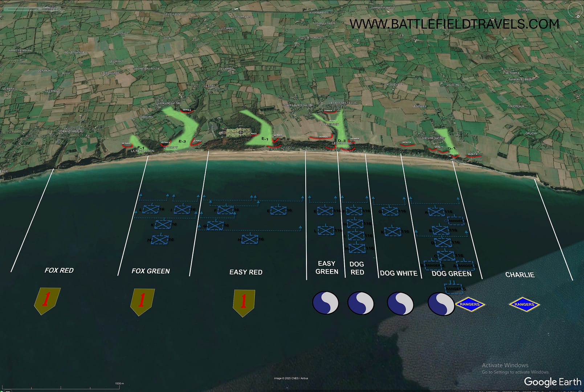Open the WWW.BATTLEFIELDTRAVELS.COM watermark link
584x392 pixels.
454,25
